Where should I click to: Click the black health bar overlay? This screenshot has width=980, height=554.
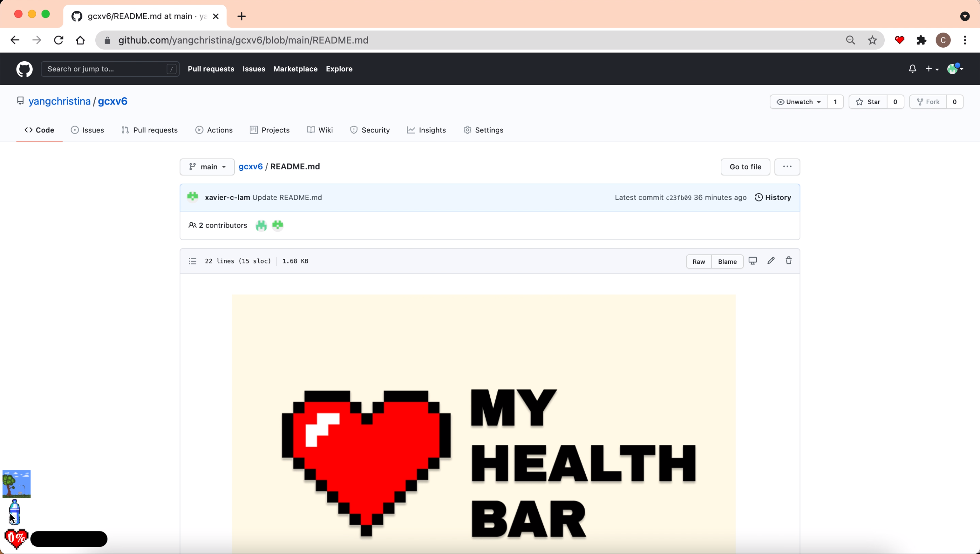point(69,539)
